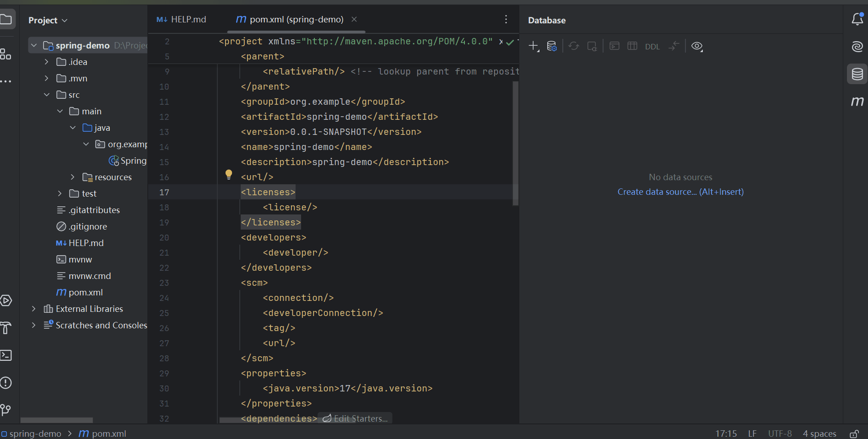Open the Git version control tool window

[5, 410]
